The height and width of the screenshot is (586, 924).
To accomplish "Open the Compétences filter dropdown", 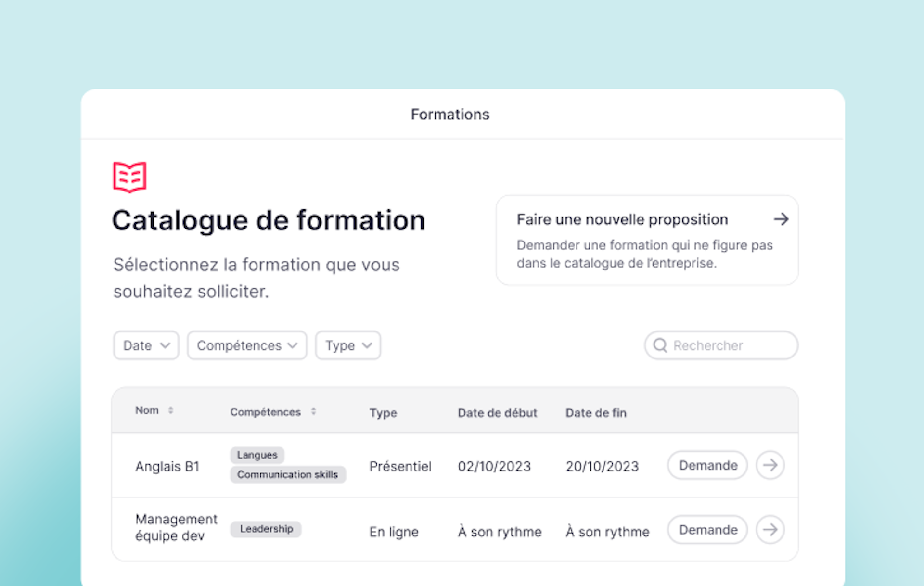I will [247, 345].
